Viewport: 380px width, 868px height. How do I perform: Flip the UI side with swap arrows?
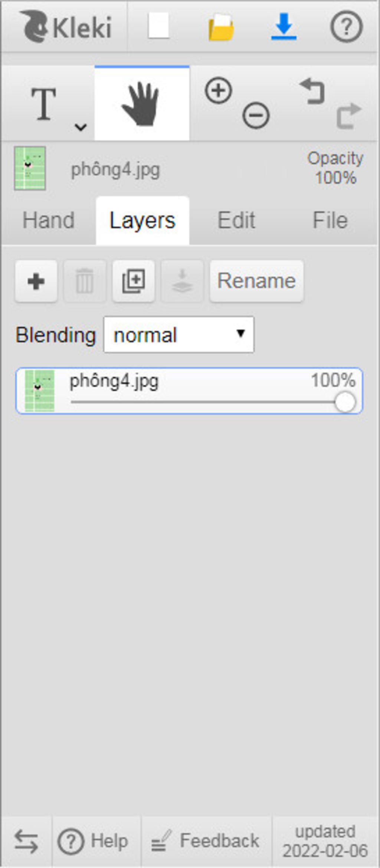click(x=26, y=841)
